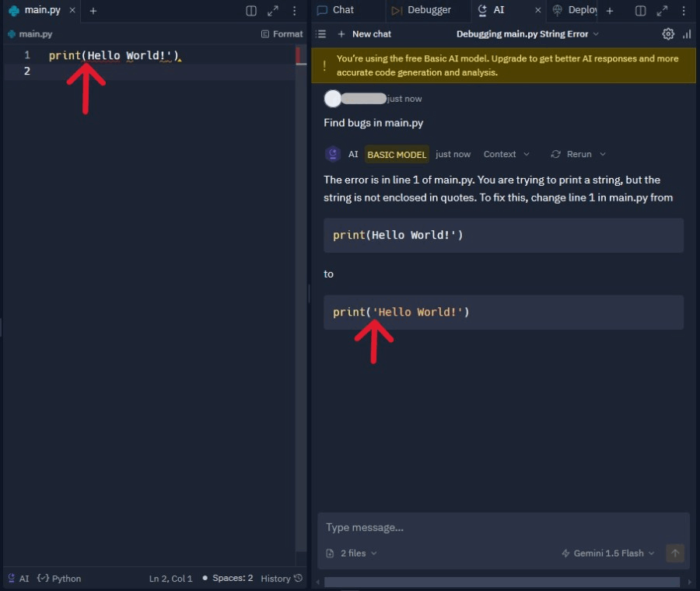Switch to the Debugger tab
700x591 pixels.
click(422, 10)
